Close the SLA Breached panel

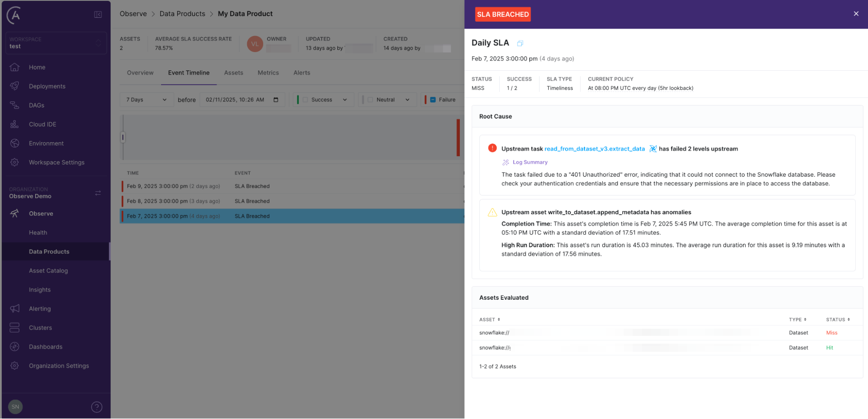click(x=856, y=14)
